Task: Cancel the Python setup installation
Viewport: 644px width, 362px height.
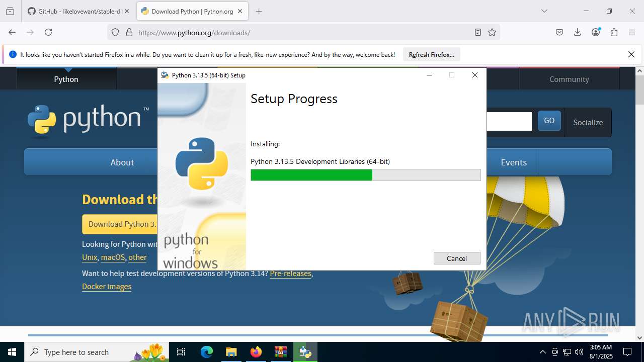Action: [x=457, y=258]
